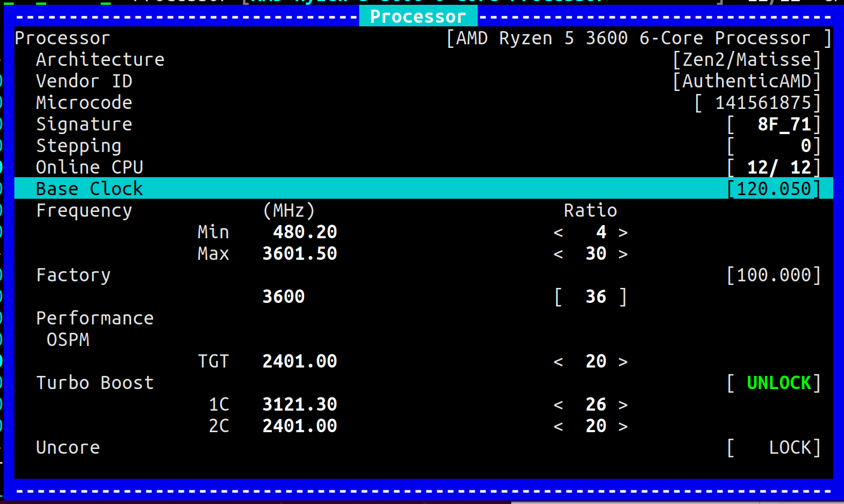This screenshot has height=504, width=844.
Task: Select the Architecture value Zen2/Matisse
Action: (x=747, y=59)
